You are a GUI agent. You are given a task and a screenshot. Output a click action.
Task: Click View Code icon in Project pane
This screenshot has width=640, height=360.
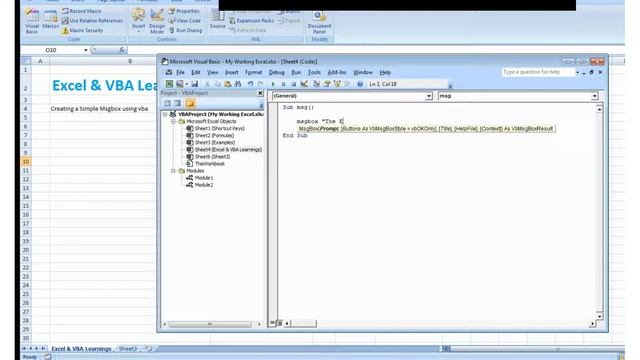pyautogui.click(x=167, y=103)
